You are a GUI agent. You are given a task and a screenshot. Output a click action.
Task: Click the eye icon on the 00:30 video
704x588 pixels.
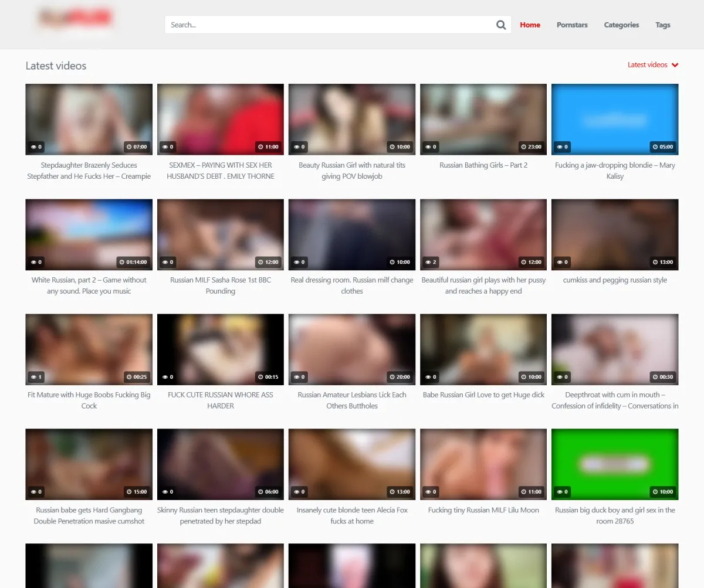point(560,377)
